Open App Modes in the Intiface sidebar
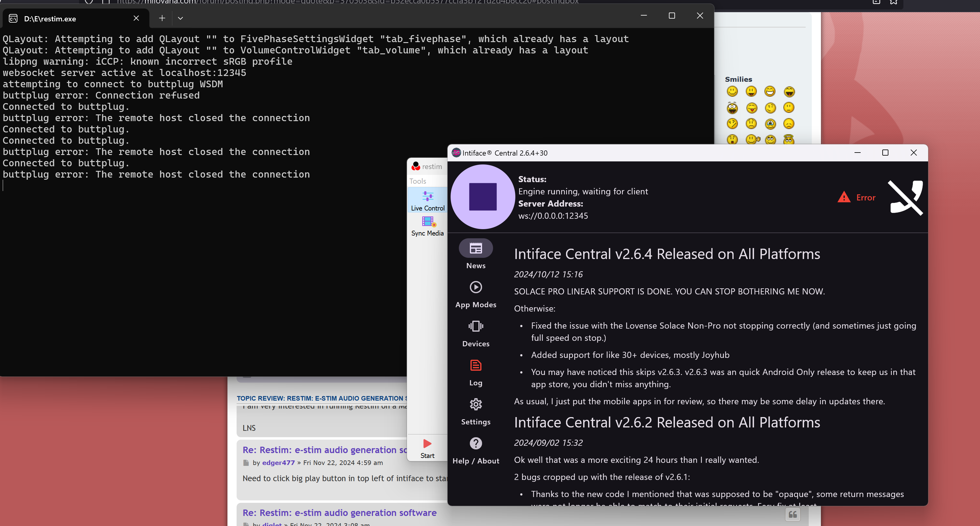This screenshot has height=526, width=980. pyautogui.click(x=476, y=294)
